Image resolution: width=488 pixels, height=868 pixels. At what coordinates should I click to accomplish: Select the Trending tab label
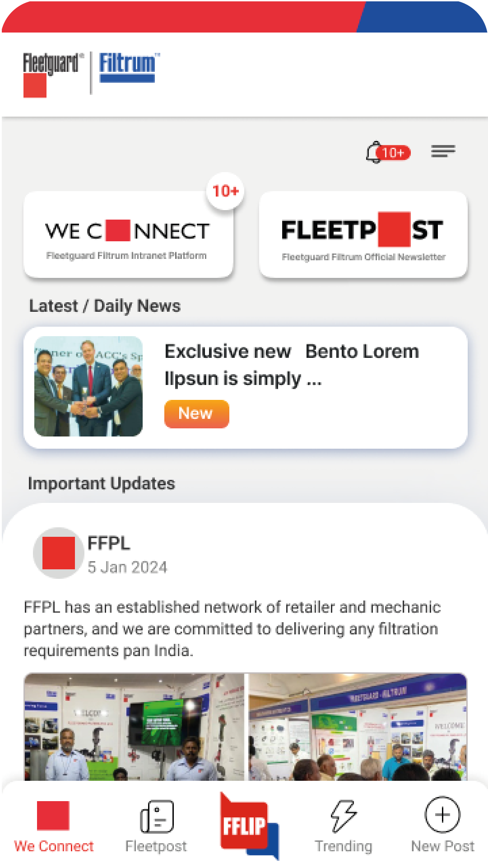[344, 846]
